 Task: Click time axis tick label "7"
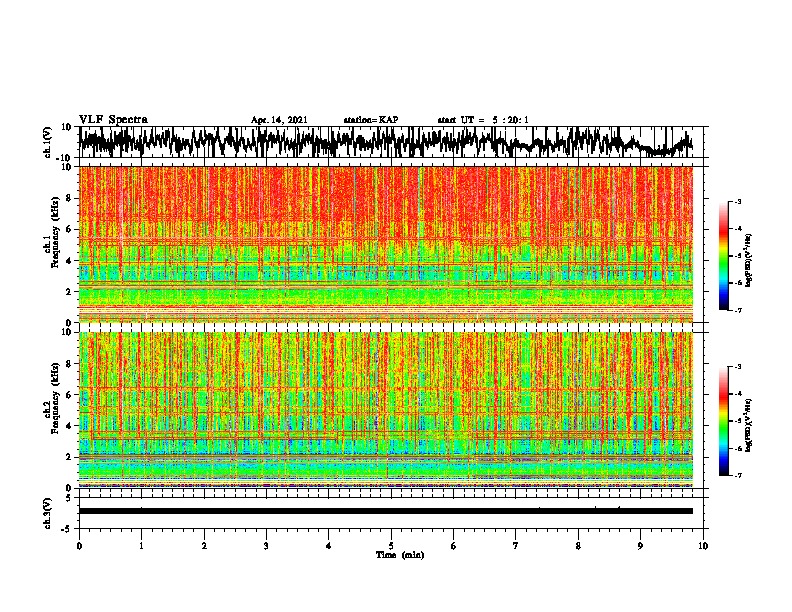pyautogui.click(x=516, y=546)
